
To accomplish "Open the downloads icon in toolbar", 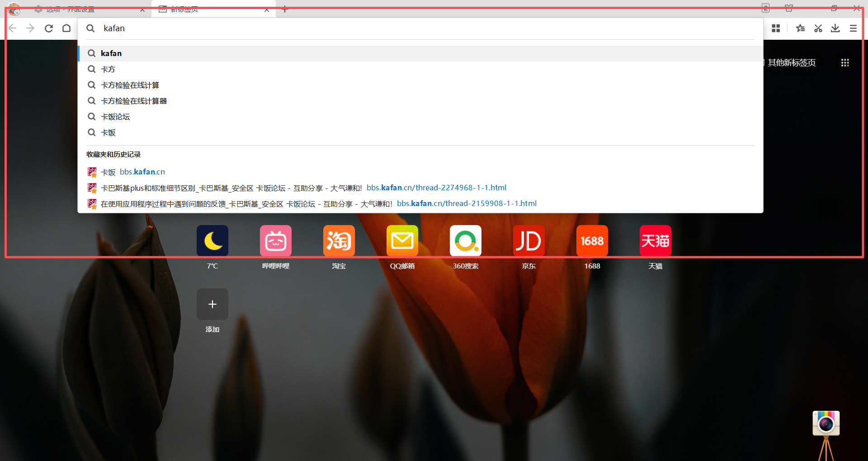I will click(835, 28).
